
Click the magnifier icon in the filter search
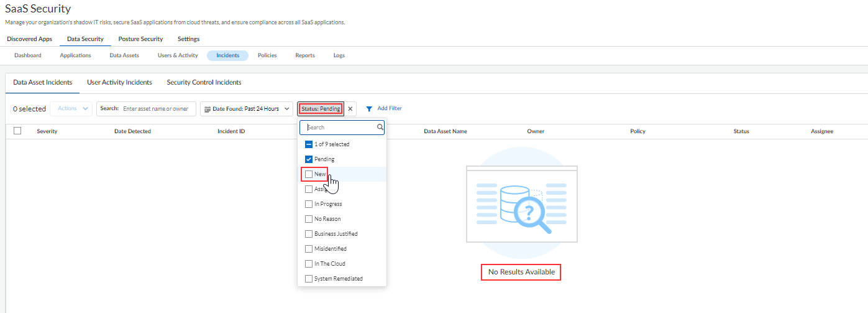[380, 128]
